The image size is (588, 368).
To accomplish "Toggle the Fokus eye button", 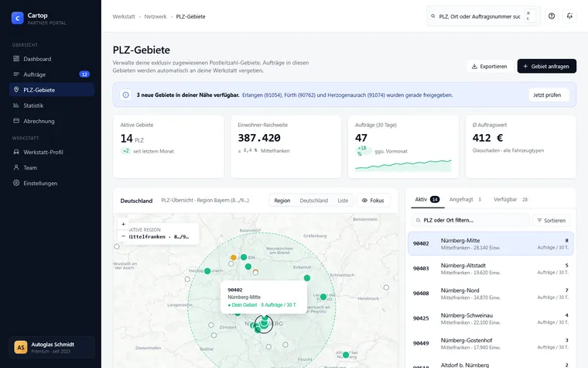I will tap(373, 201).
